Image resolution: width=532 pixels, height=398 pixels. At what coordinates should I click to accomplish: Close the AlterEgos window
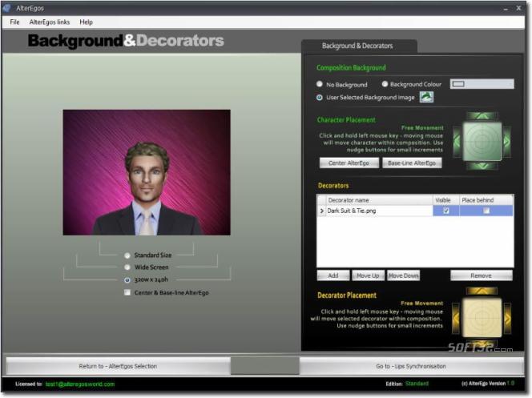(518, 8)
